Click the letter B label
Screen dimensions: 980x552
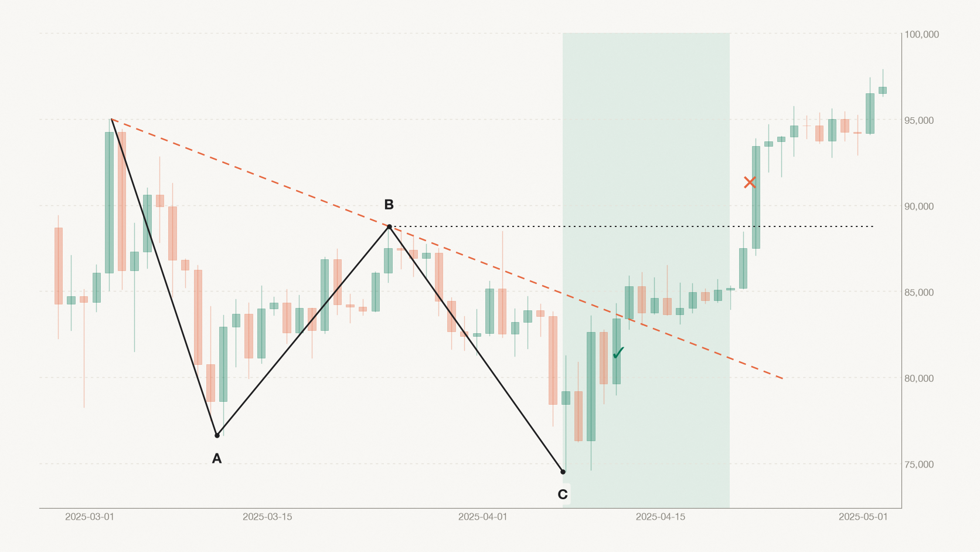389,205
